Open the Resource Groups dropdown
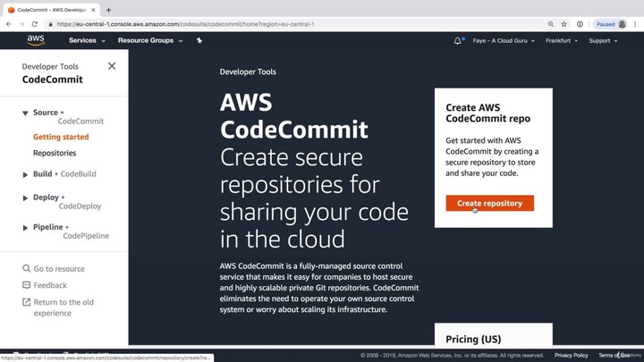Viewport: 644px width, 362px height. point(149,40)
